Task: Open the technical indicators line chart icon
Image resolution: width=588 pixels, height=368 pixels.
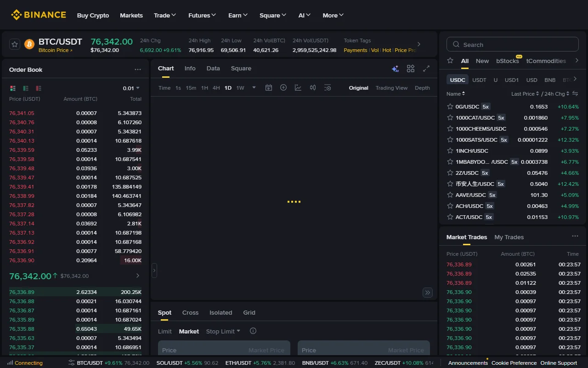Action: coord(298,87)
